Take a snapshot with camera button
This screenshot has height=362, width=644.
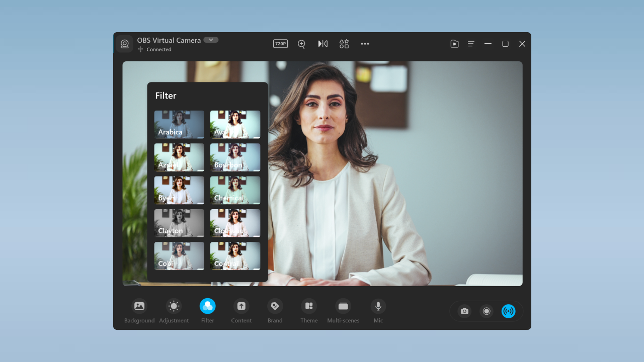[464, 311]
